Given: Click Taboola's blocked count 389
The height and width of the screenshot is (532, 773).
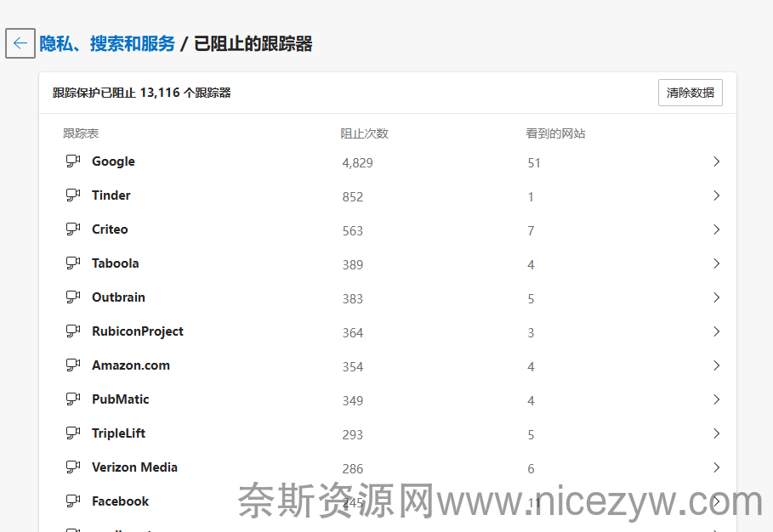Looking at the screenshot, I should 352,265.
